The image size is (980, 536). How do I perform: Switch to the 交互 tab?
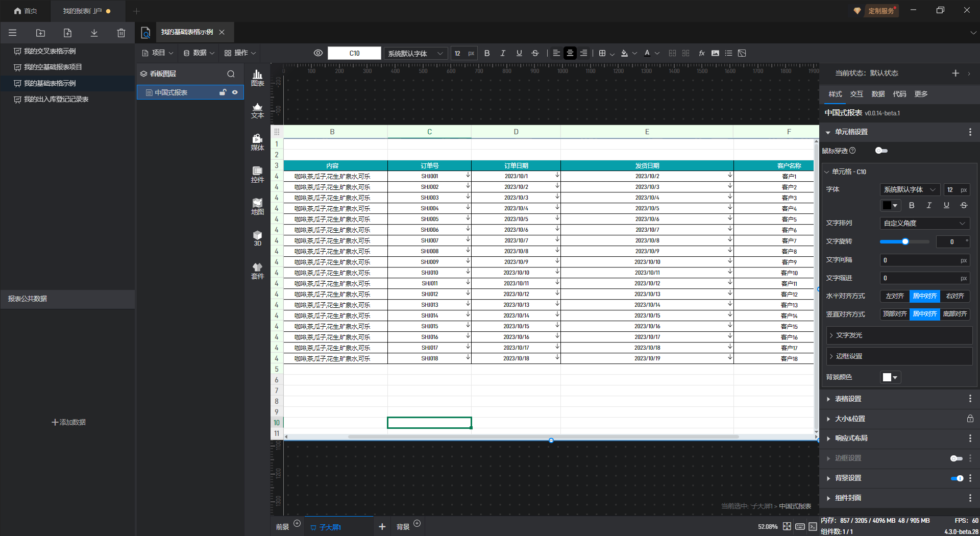pos(856,94)
